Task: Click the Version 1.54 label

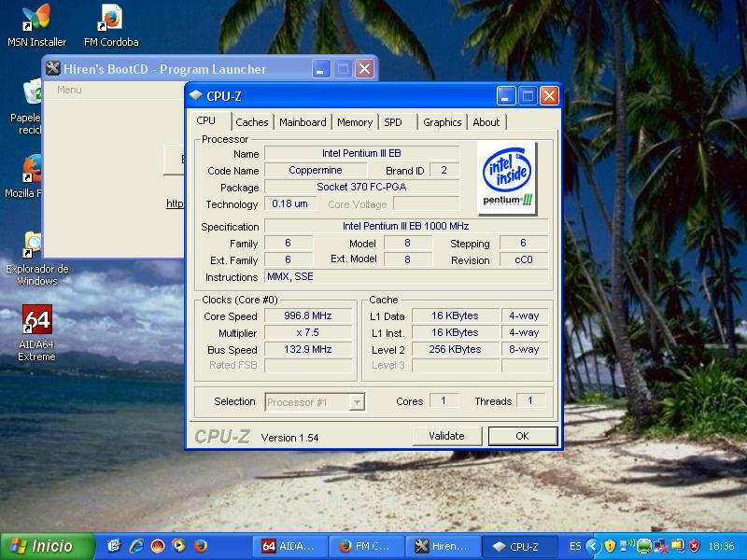Action: pos(289,438)
